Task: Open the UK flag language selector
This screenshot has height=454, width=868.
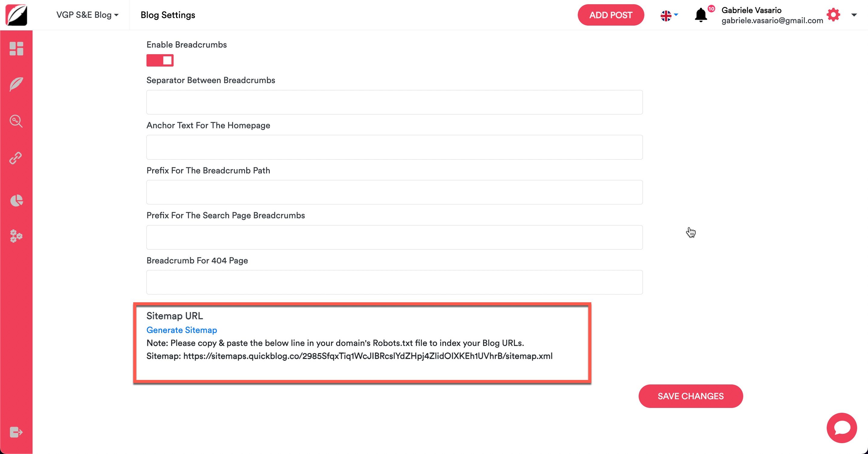Action: (x=669, y=15)
